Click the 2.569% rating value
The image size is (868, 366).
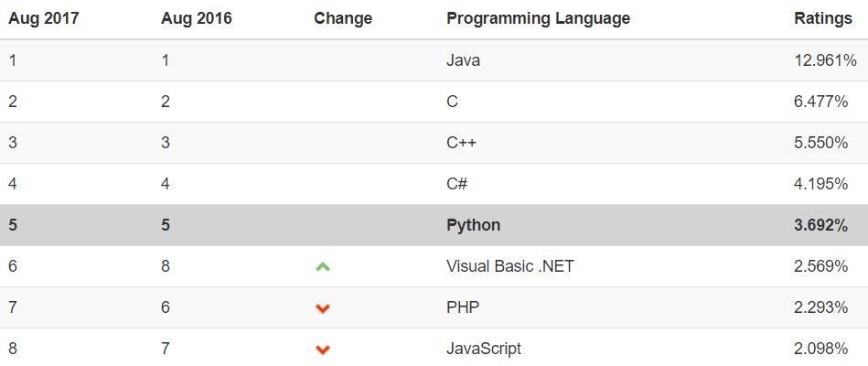[x=821, y=266]
